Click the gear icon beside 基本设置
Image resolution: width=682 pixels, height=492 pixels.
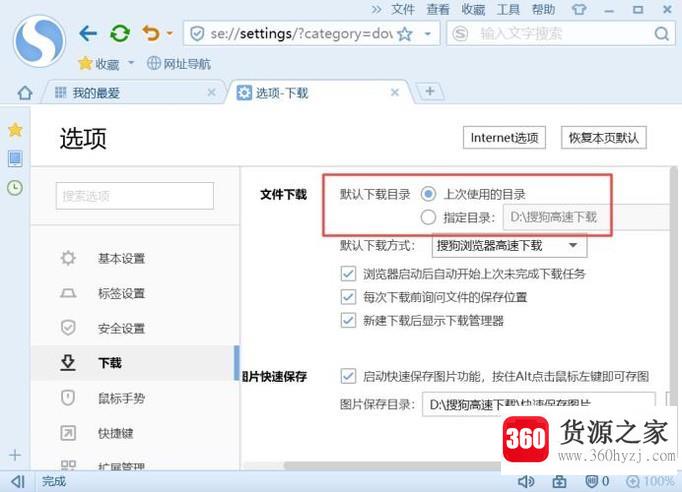[x=68, y=258]
